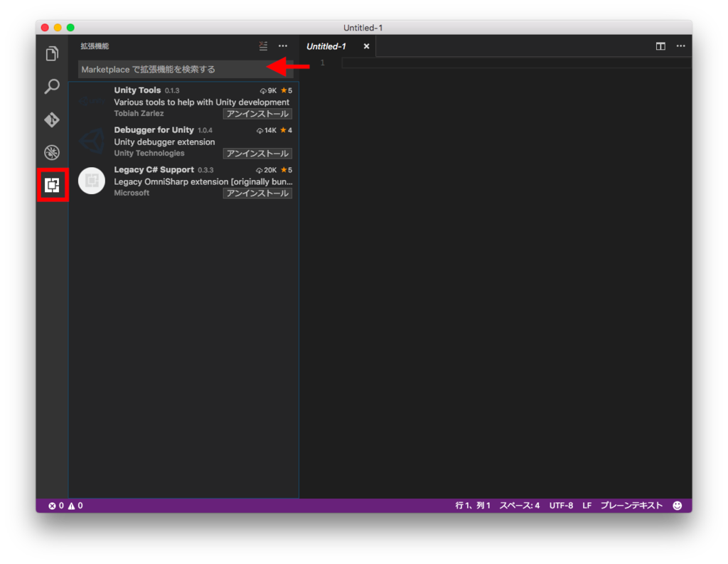Screen dimensions: 728x564
Task: Click the green zoom window button
Action: click(70, 28)
